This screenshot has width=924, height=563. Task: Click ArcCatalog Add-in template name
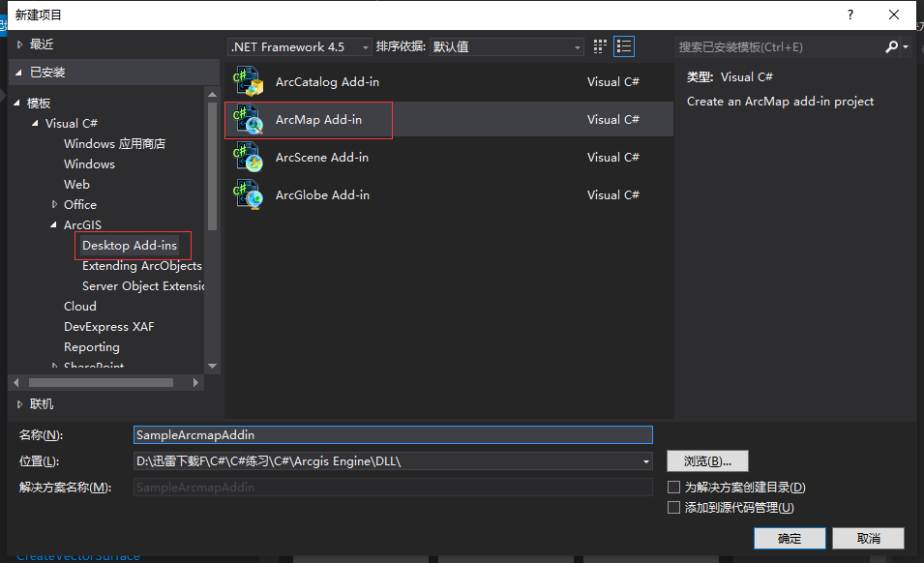(x=327, y=82)
